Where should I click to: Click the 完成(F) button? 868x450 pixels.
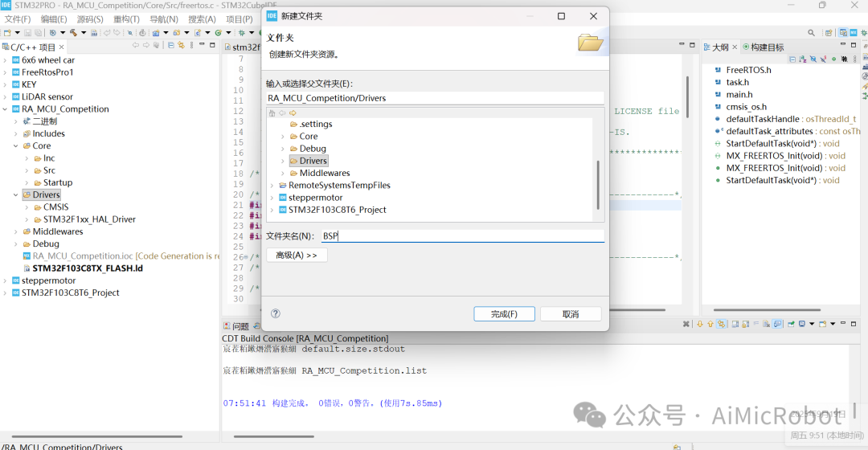(504, 314)
